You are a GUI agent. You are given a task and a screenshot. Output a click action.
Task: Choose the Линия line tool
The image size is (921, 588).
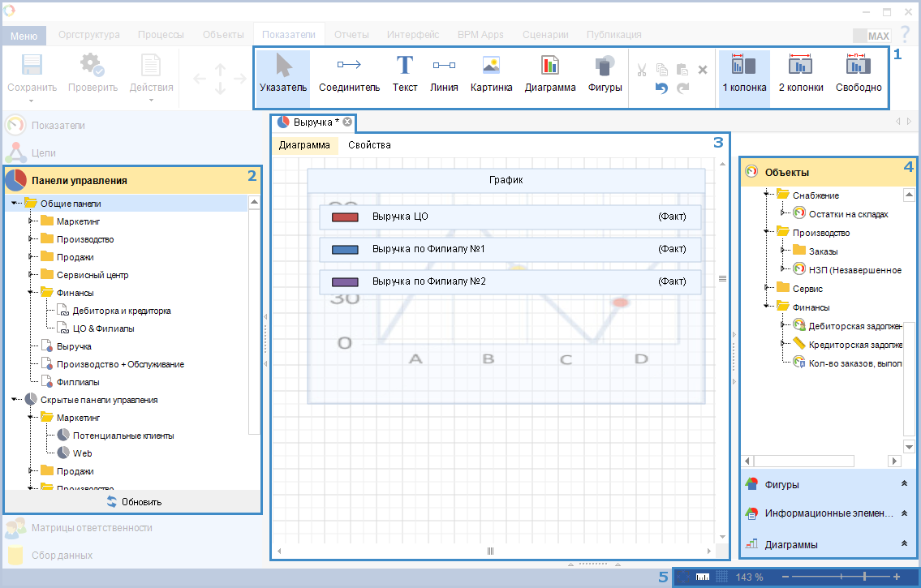point(444,75)
